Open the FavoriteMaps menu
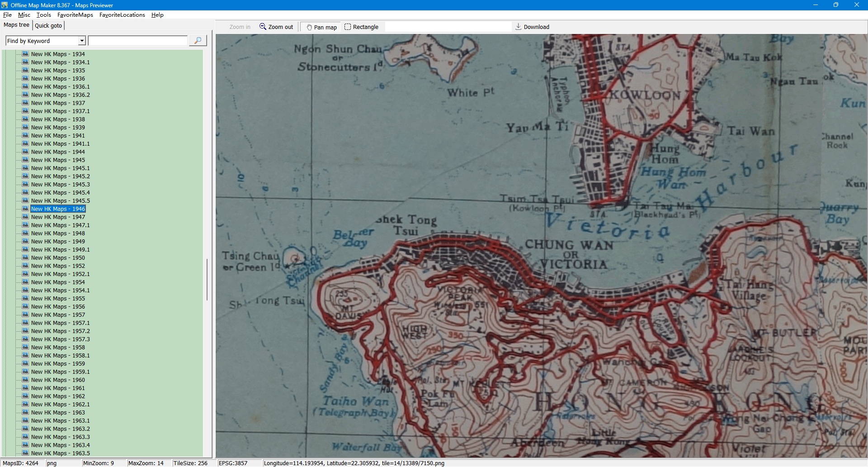Screen dimensions: 868x467 click(75, 15)
